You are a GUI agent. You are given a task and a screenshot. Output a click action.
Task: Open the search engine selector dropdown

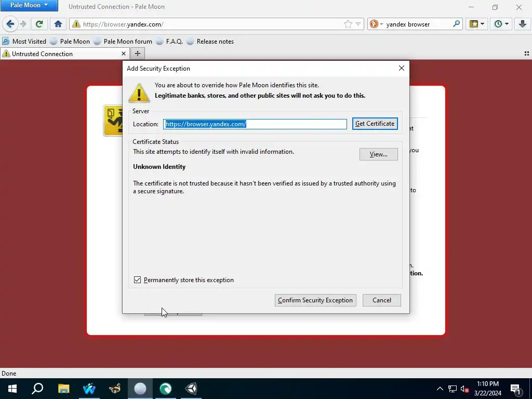376,24
